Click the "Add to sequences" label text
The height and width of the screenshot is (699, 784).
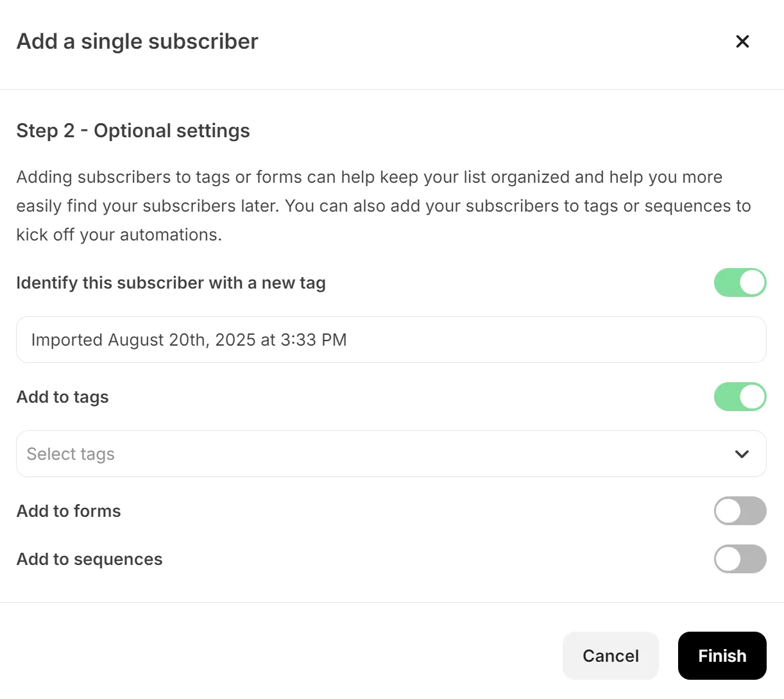point(89,559)
